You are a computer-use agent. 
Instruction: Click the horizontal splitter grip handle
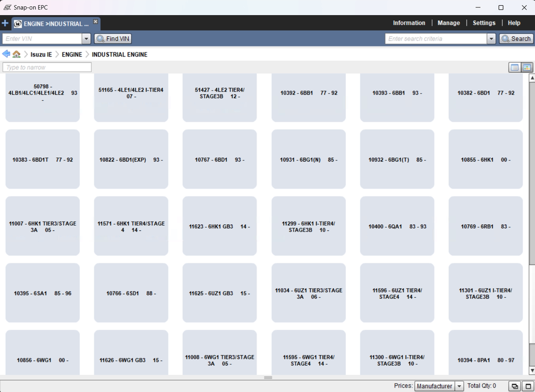(x=268, y=377)
